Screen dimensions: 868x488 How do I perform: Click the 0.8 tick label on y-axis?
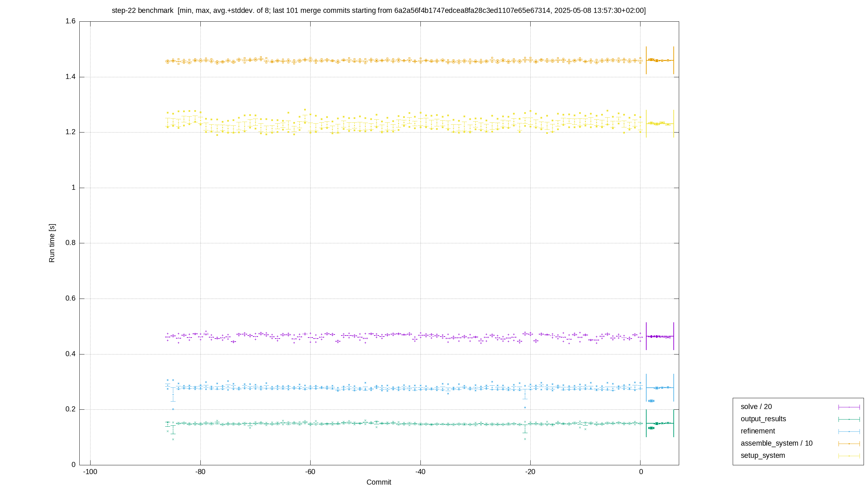click(x=71, y=243)
